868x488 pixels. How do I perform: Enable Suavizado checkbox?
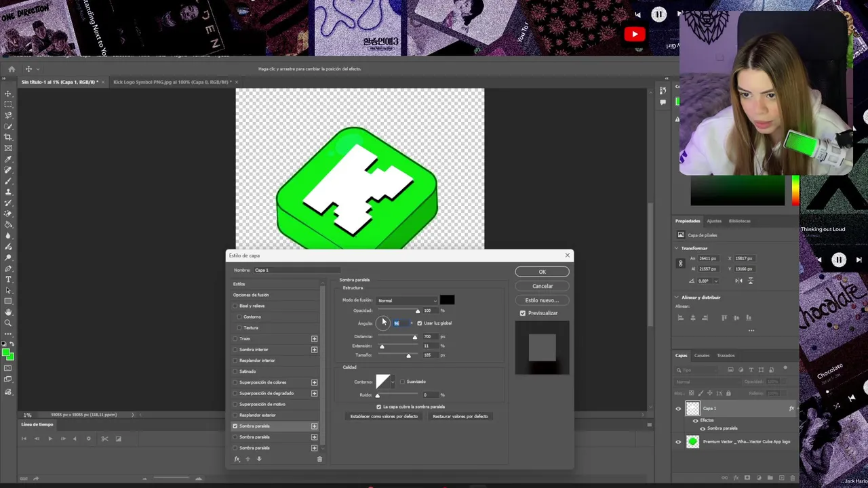click(x=402, y=382)
